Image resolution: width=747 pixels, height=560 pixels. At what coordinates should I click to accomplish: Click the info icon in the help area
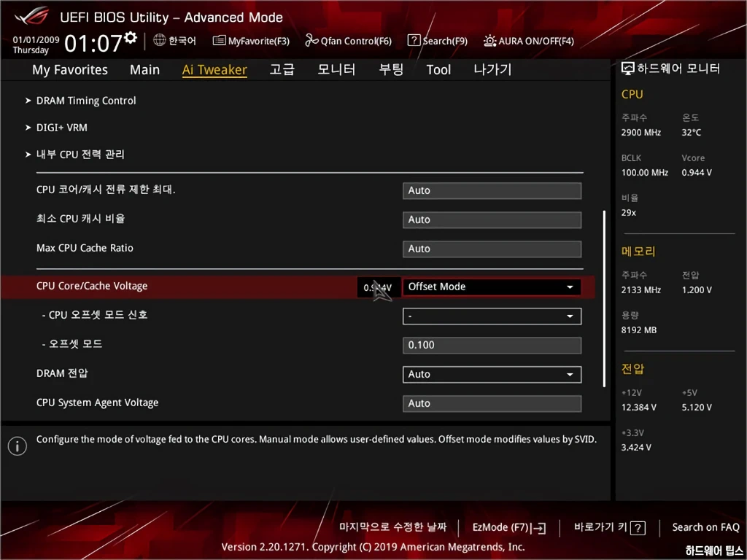tap(18, 446)
